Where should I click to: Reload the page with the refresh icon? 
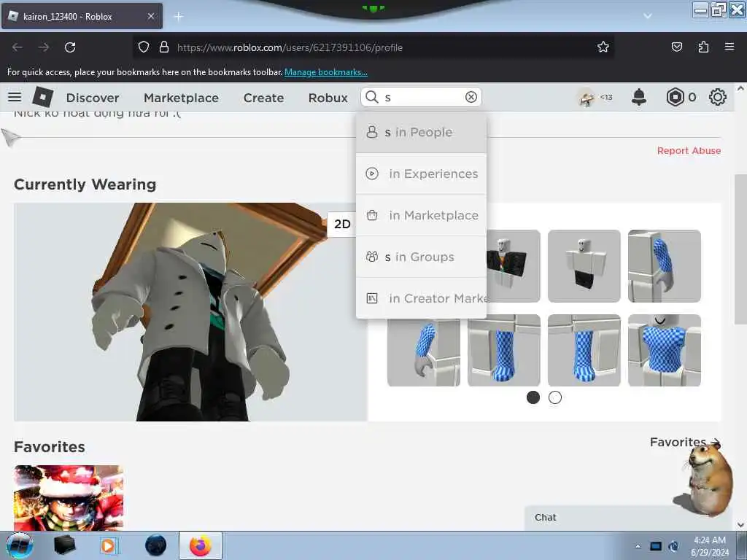point(70,47)
